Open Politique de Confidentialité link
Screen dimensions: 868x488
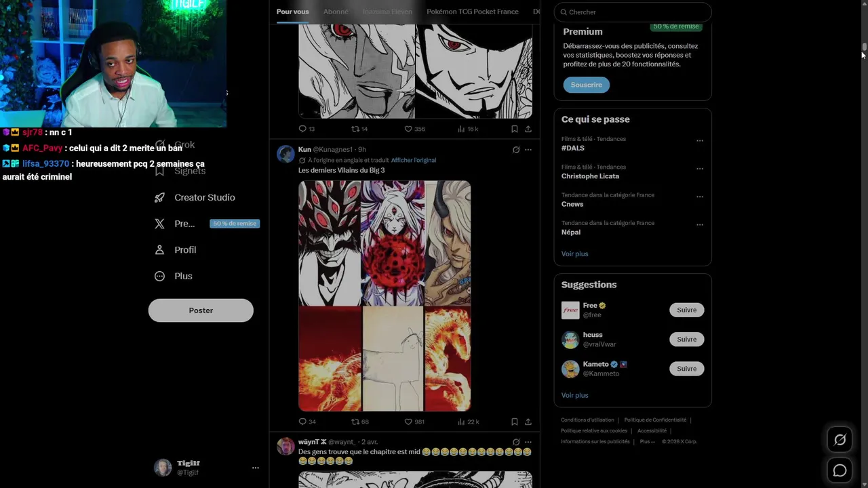(655, 420)
